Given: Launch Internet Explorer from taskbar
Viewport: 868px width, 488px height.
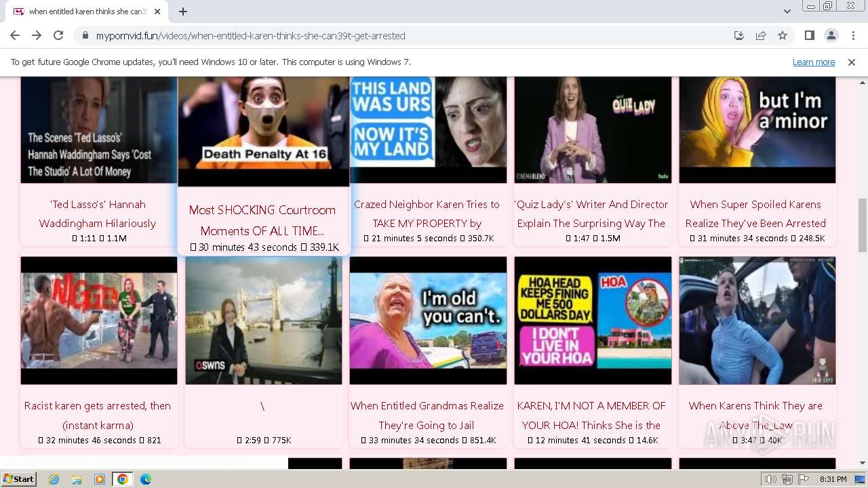Looking at the screenshot, I should coord(54,479).
